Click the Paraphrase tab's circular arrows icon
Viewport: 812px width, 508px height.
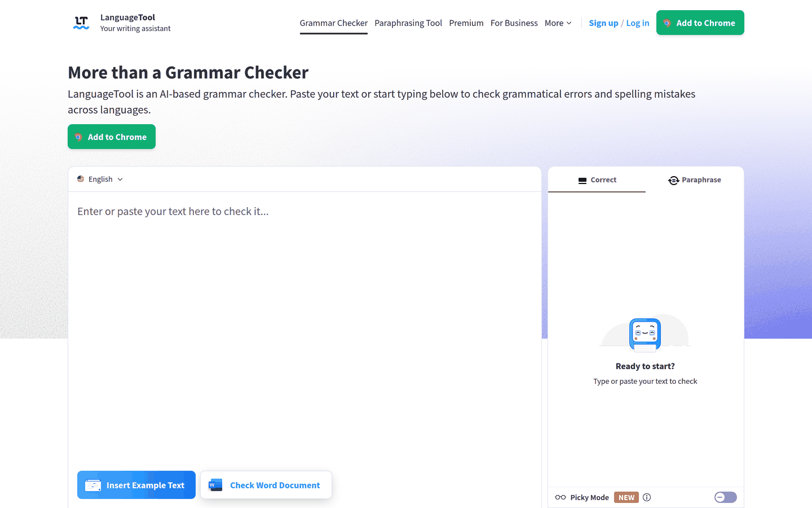point(673,180)
